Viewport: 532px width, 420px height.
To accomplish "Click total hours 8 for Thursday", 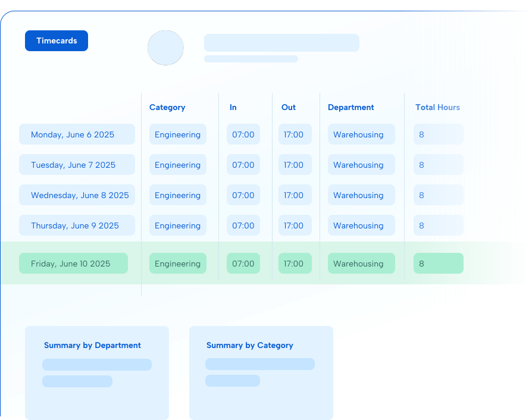I will click(x=439, y=225).
